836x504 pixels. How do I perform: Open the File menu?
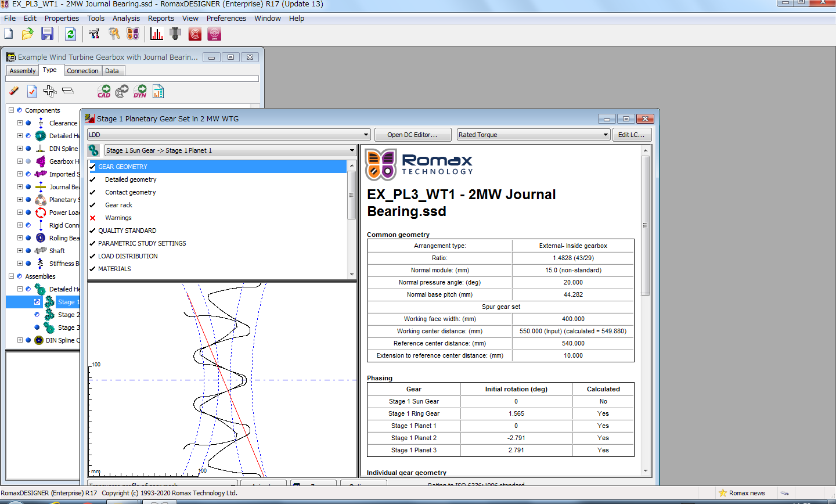click(10, 19)
